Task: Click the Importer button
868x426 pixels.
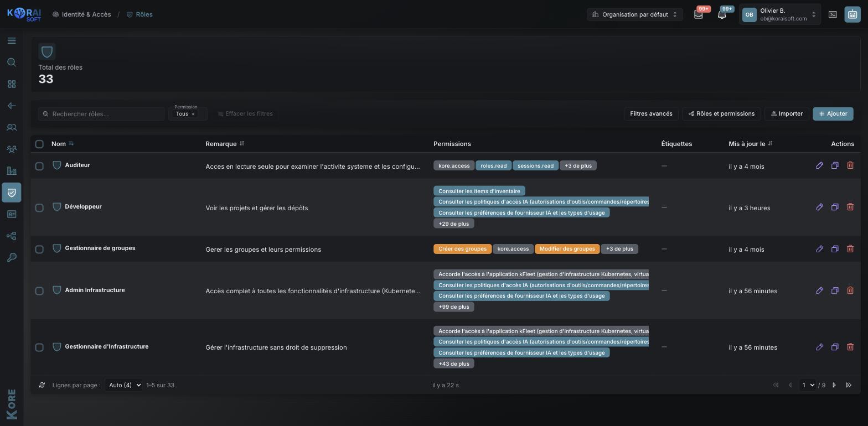Action: pyautogui.click(x=787, y=113)
